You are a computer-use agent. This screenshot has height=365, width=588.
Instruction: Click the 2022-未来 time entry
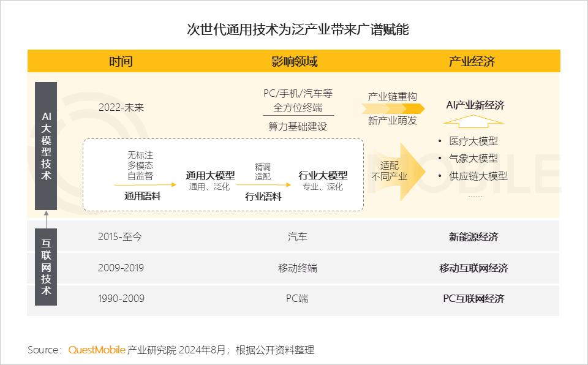tap(121, 108)
